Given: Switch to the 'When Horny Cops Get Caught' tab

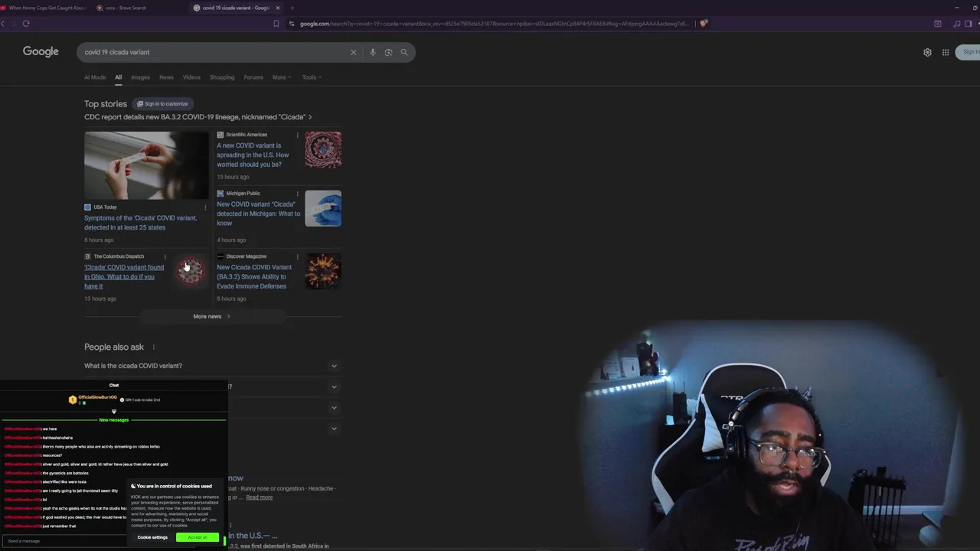Looking at the screenshot, I should 44,8.
